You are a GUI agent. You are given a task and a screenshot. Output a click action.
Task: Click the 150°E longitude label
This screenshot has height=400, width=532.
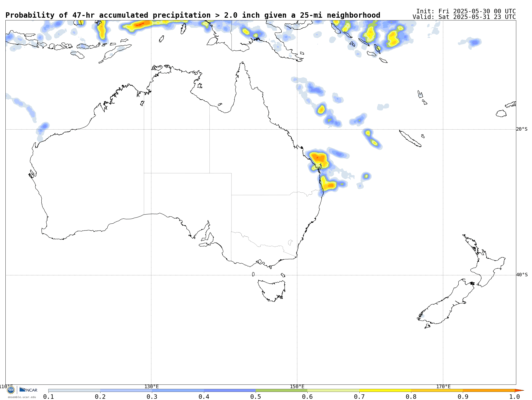(297, 386)
